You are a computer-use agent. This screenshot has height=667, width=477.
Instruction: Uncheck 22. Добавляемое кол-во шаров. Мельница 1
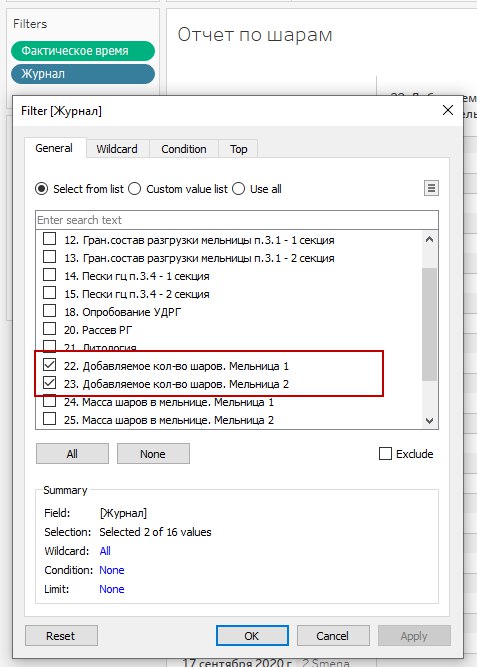click(x=49, y=365)
